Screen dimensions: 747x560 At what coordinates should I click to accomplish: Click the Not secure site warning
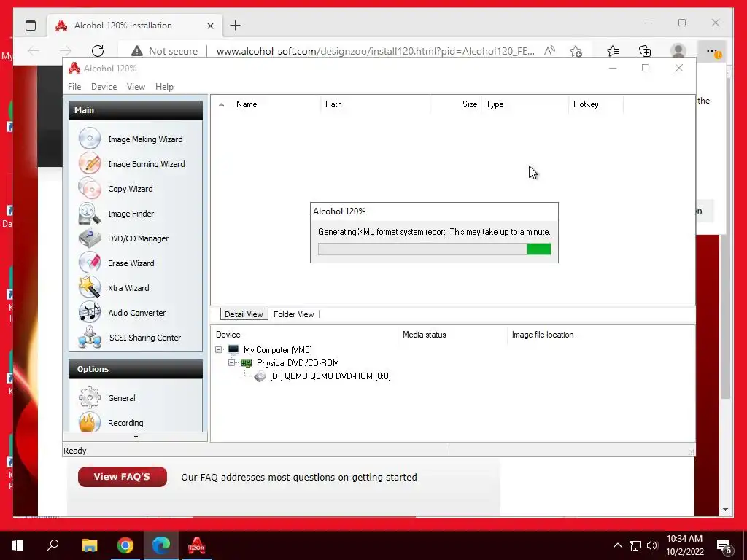[x=165, y=51]
